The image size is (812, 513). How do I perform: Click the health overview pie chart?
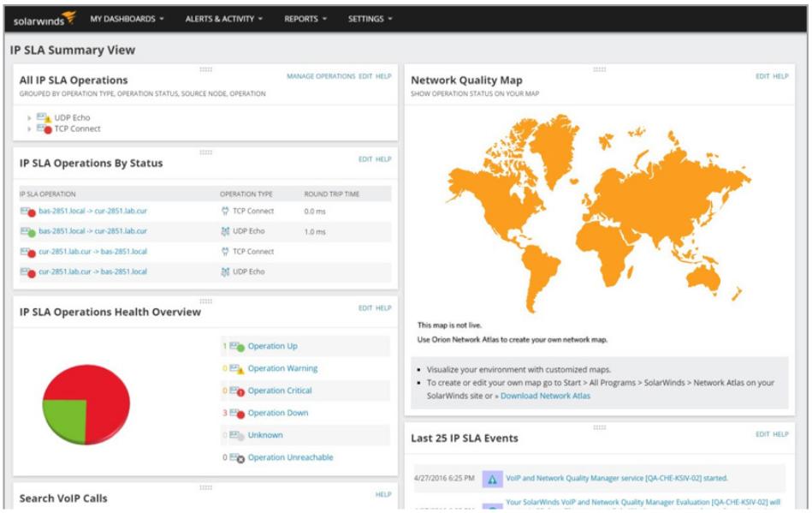86,404
